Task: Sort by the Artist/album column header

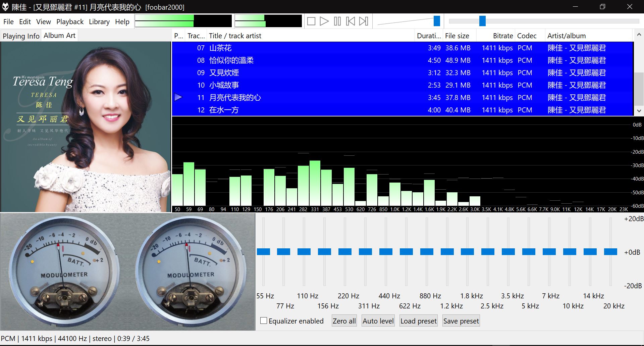Action: pos(589,36)
